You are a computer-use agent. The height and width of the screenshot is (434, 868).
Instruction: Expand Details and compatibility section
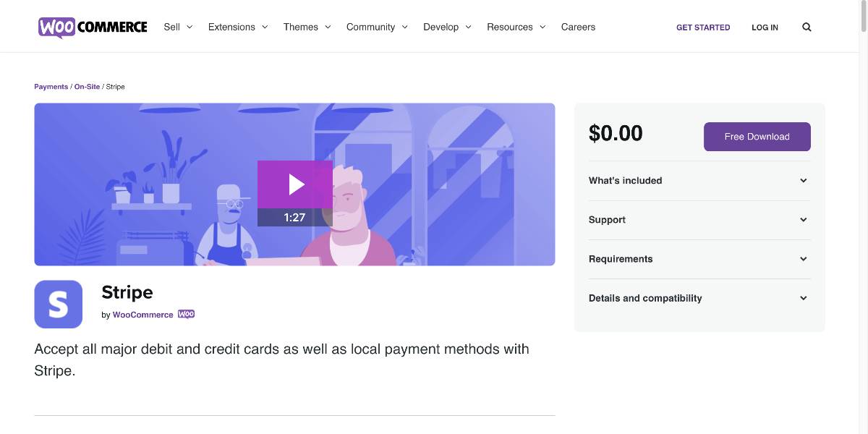699,298
